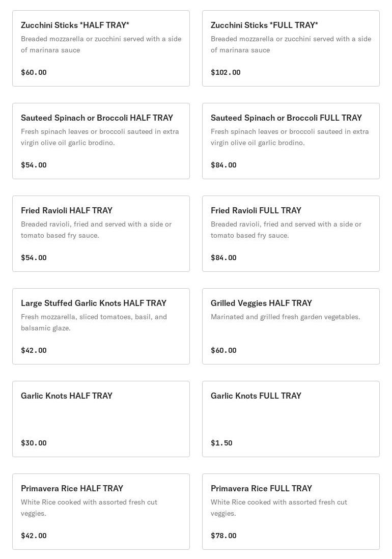Open the Zucchini Sticks *HALF TRAY* item
The height and width of the screenshot is (559, 392).
tap(75, 25)
